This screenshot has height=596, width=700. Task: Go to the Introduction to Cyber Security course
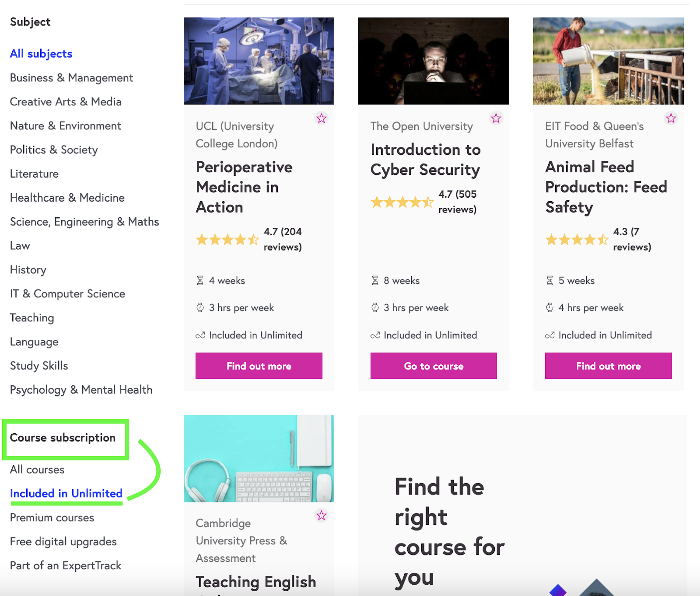click(x=433, y=366)
